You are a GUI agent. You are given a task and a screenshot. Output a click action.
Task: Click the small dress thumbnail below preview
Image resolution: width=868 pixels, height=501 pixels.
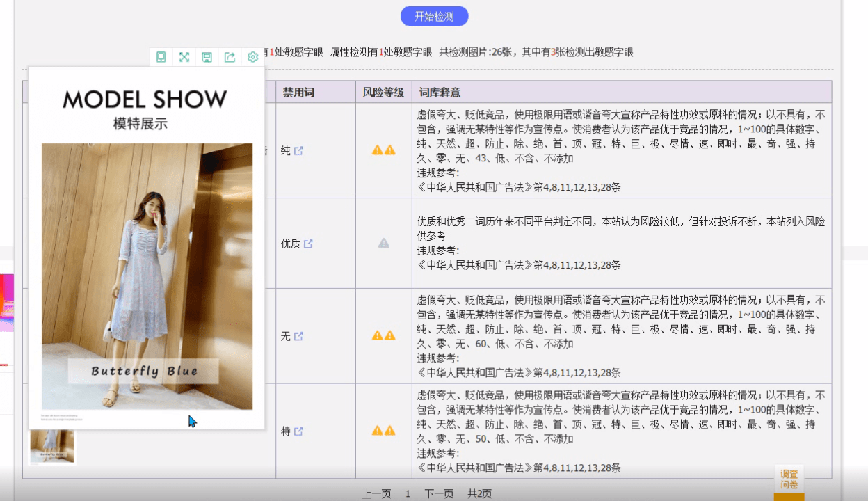click(52, 446)
